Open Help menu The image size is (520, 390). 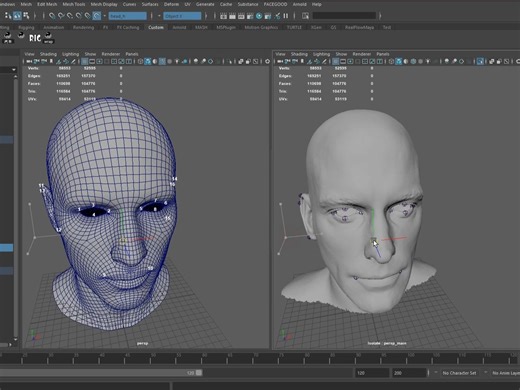click(x=317, y=4)
